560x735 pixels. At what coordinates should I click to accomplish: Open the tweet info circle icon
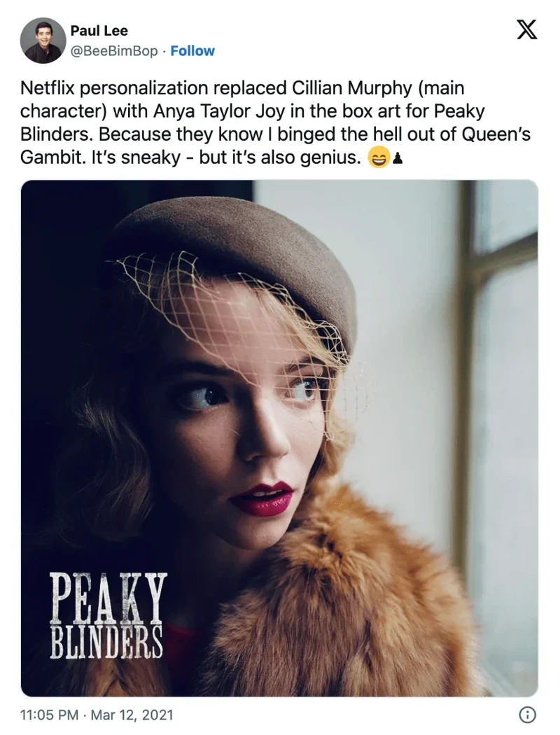click(x=528, y=715)
